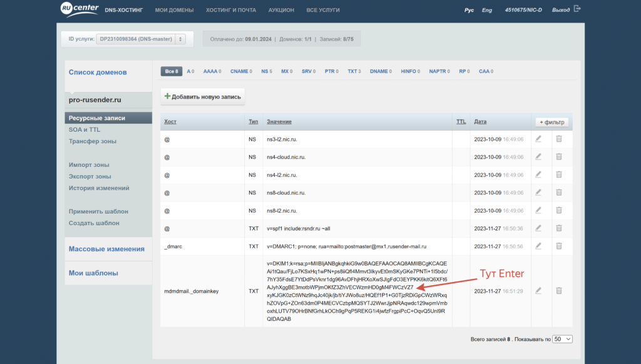Image resolution: width=641 pixels, height=364 pixels.
Task: Open the + фильтр filter panel
Action: click(552, 122)
